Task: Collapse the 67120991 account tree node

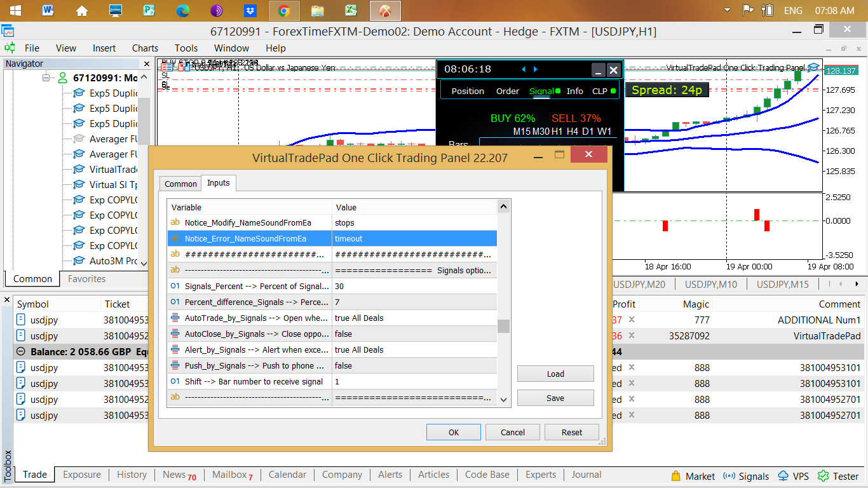Action: click(x=46, y=78)
